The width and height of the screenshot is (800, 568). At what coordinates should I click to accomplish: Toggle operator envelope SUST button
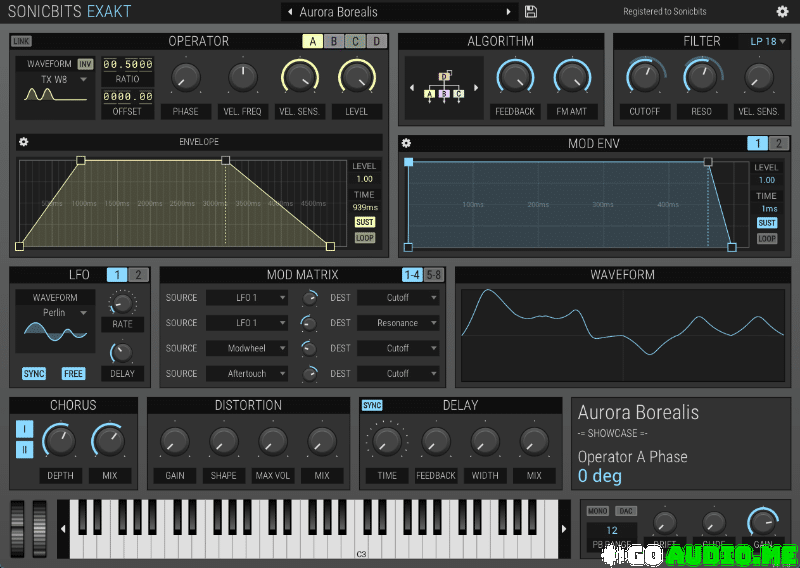[x=365, y=223]
